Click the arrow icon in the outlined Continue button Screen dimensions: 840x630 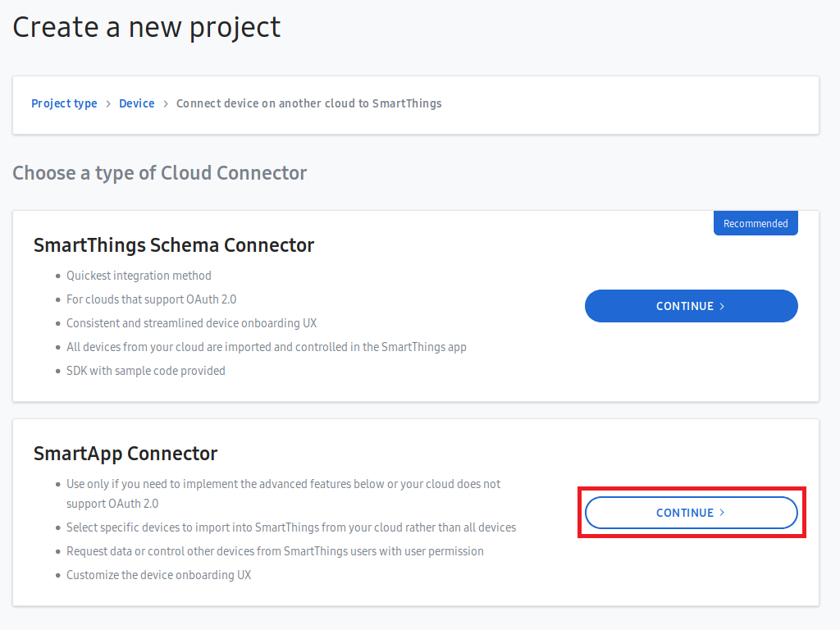(x=722, y=513)
